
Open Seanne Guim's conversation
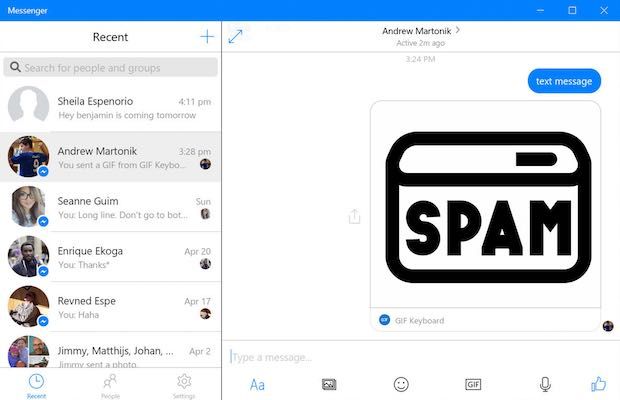pos(110,207)
